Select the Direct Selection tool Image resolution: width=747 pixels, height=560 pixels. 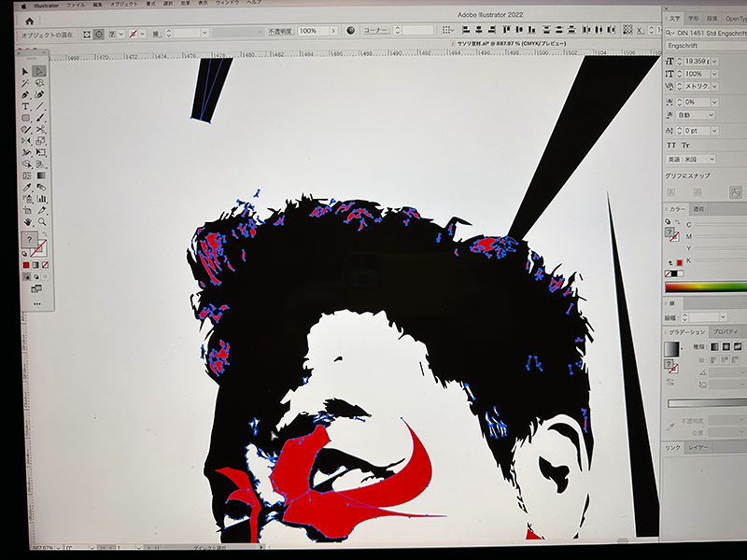(39, 72)
